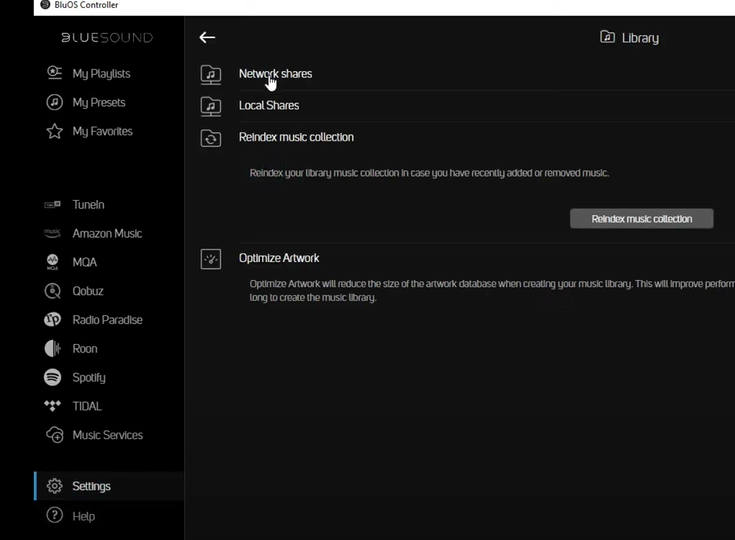Screen dimensions: 735x540
Task: Click the Library header folder icon
Action: (608, 37)
